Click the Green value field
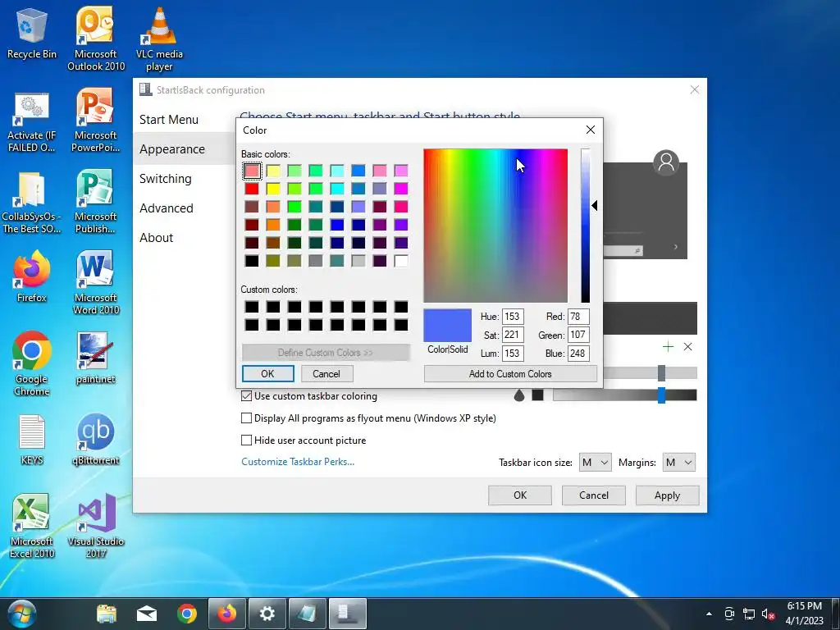This screenshot has height=630, width=840. pyautogui.click(x=578, y=335)
